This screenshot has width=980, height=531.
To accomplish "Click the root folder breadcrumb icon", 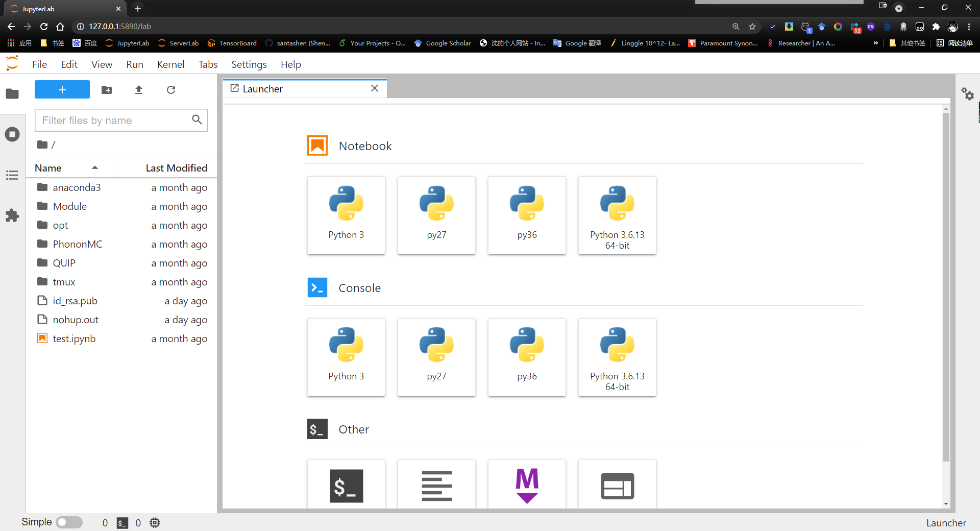I will click(42, 145).
